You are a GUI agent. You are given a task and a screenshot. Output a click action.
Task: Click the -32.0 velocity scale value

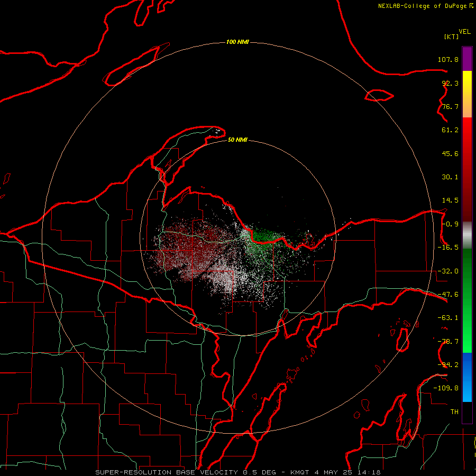click(448, 271)
